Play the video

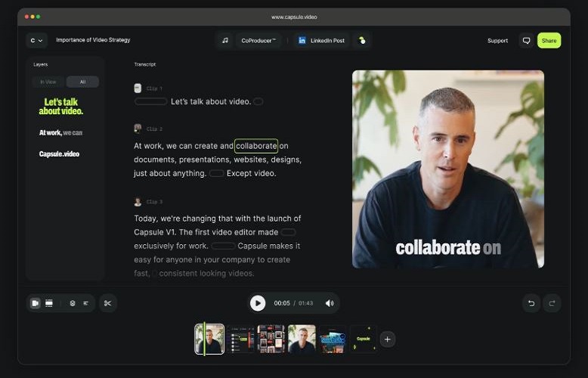pos(258,303)
